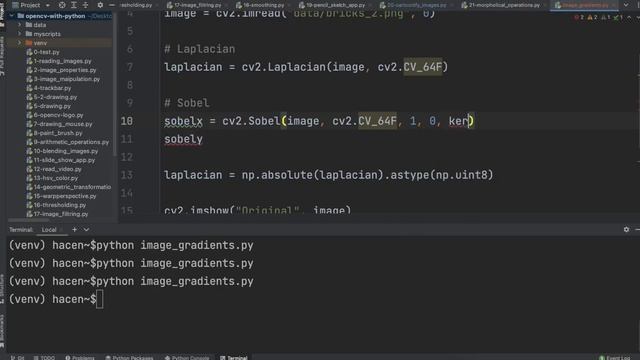Screen dimensions: 640x360
Task: Switch to 21-morphological_operations.py editor tab
Action: click(x=500, y=5)
